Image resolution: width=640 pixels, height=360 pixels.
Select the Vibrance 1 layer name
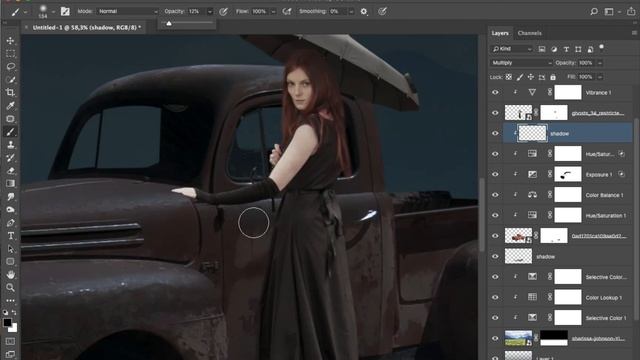[x=598, y=93]
